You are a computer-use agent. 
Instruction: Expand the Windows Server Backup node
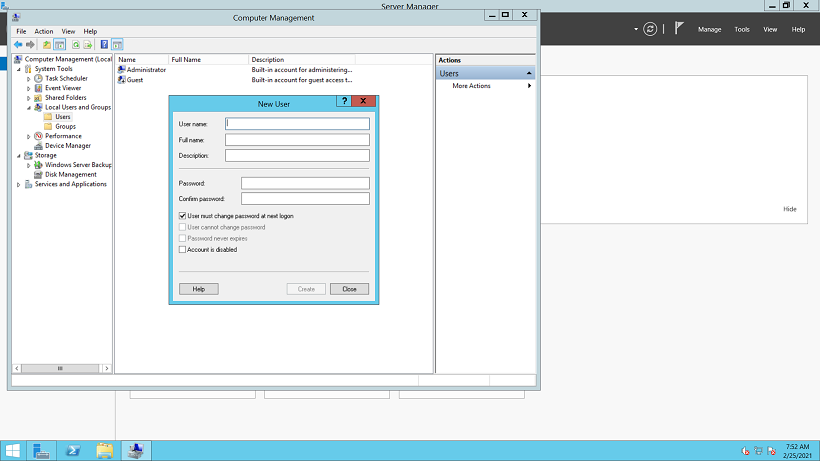(29, 165)
